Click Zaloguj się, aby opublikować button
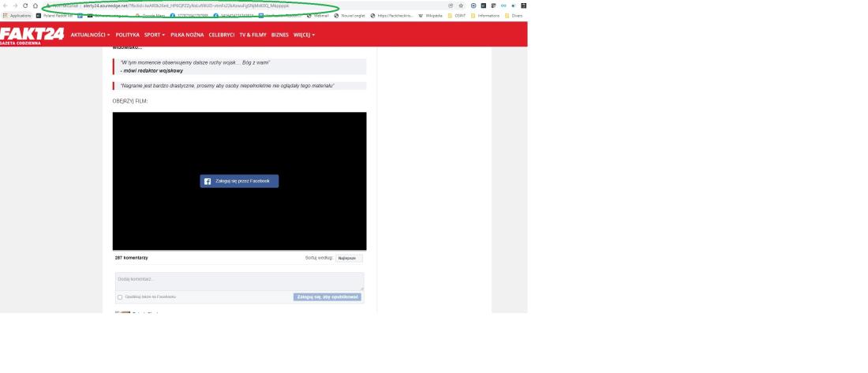This screenshot has width=868, height=373. click(327, 297)
